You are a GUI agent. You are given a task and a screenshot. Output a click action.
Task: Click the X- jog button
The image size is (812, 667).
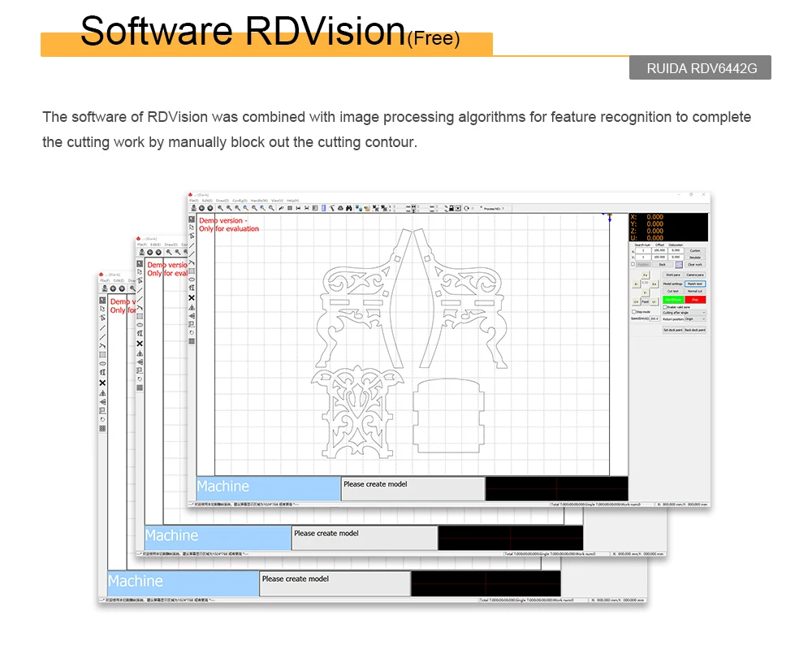pos(636,284)
